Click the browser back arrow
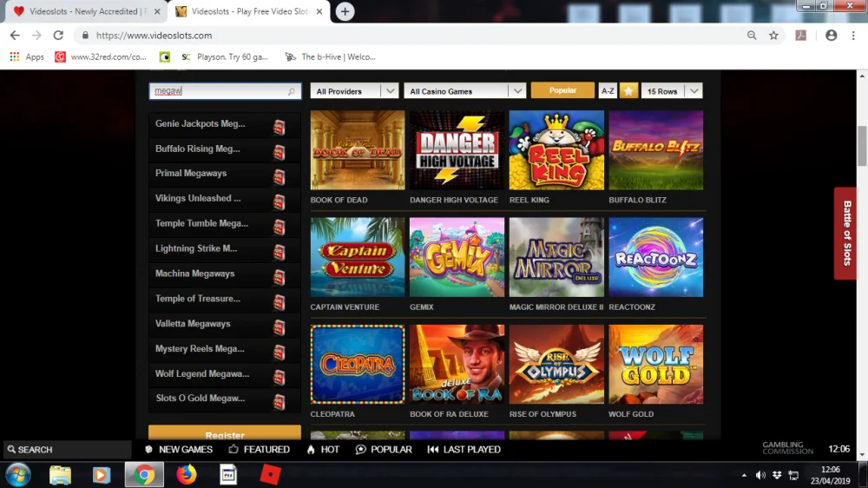This screenshot has width=868, height=488. [15, 36]
